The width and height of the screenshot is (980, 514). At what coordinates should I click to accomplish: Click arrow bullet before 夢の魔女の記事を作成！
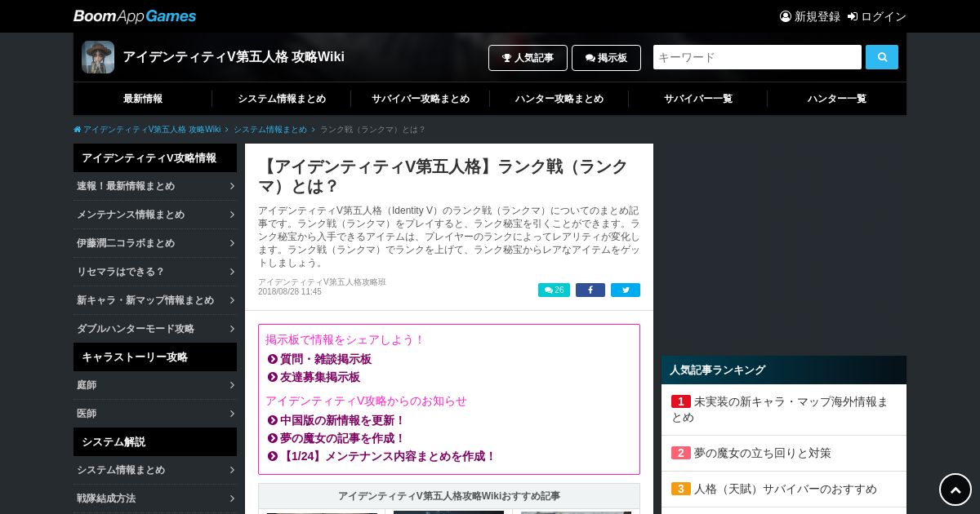point(273,439)
